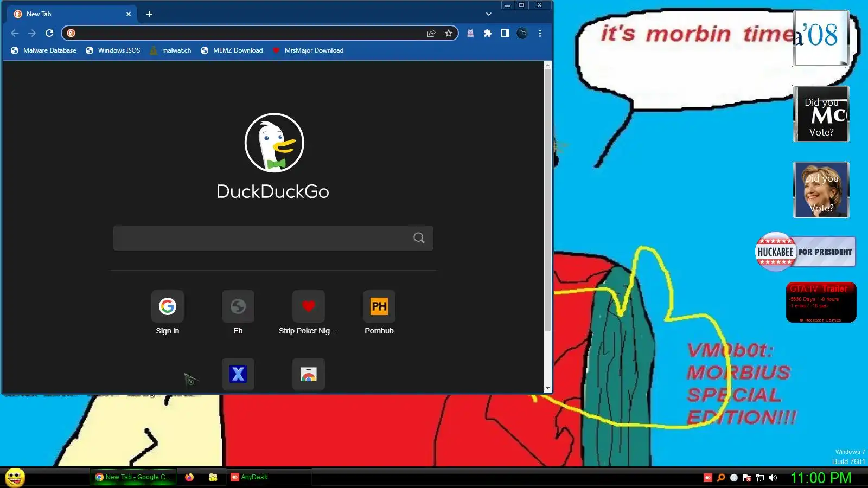Open the blue X shortcut tile
The image size is (868, 488).
(x=238, y=374)
